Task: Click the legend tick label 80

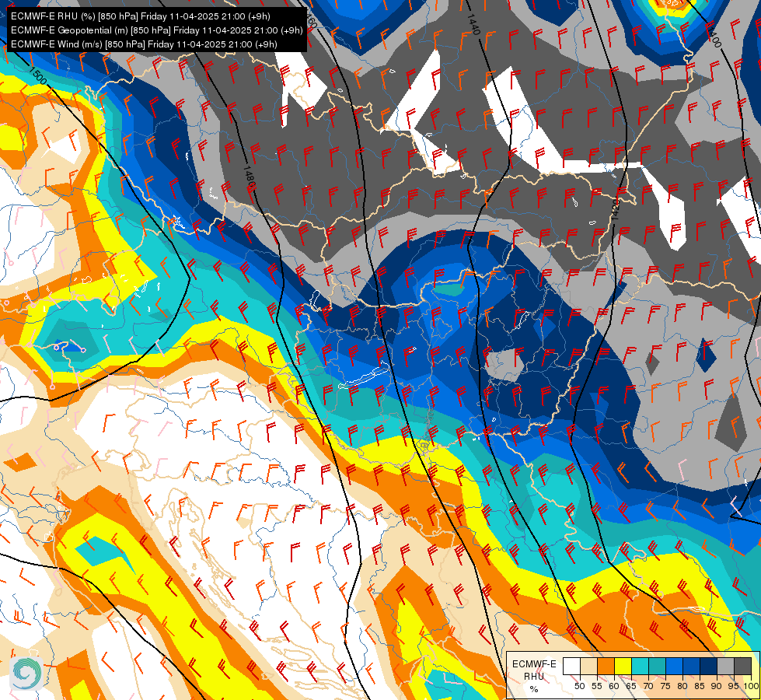Action: click(682, 686)
